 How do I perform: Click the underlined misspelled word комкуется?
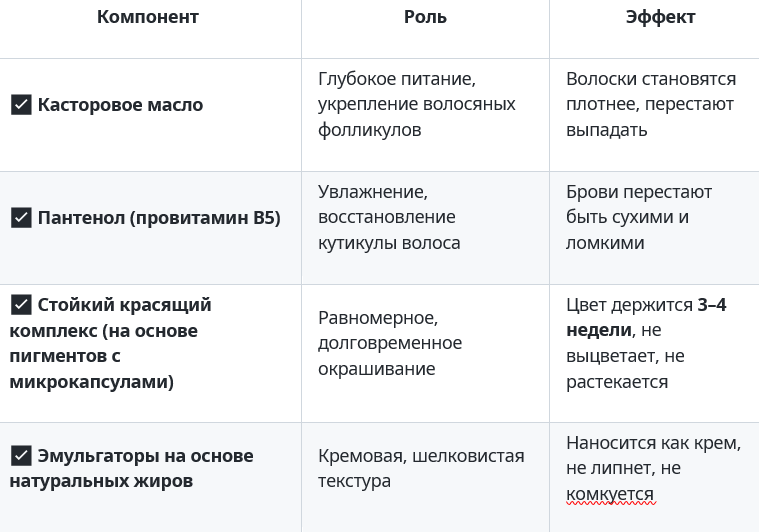[610, 494]
